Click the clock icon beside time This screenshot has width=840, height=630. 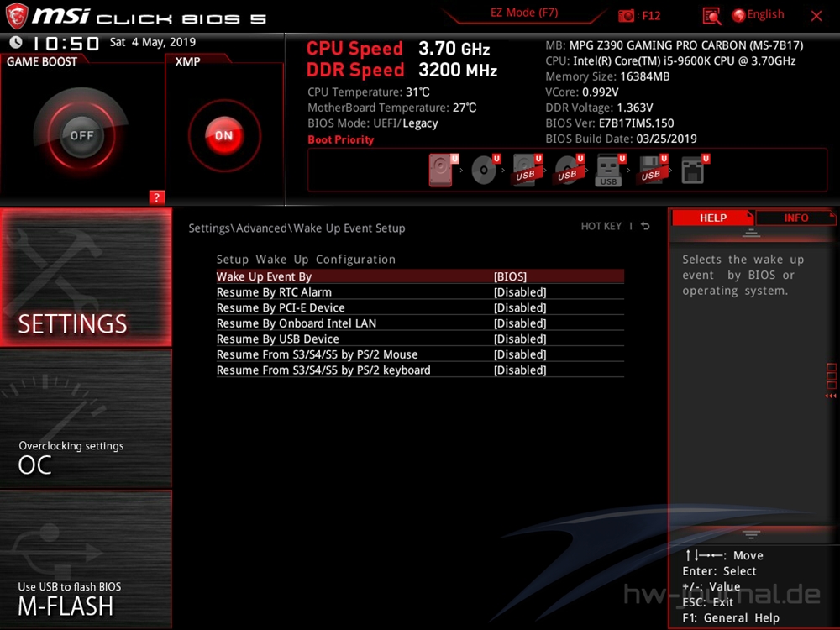point(16,42)
